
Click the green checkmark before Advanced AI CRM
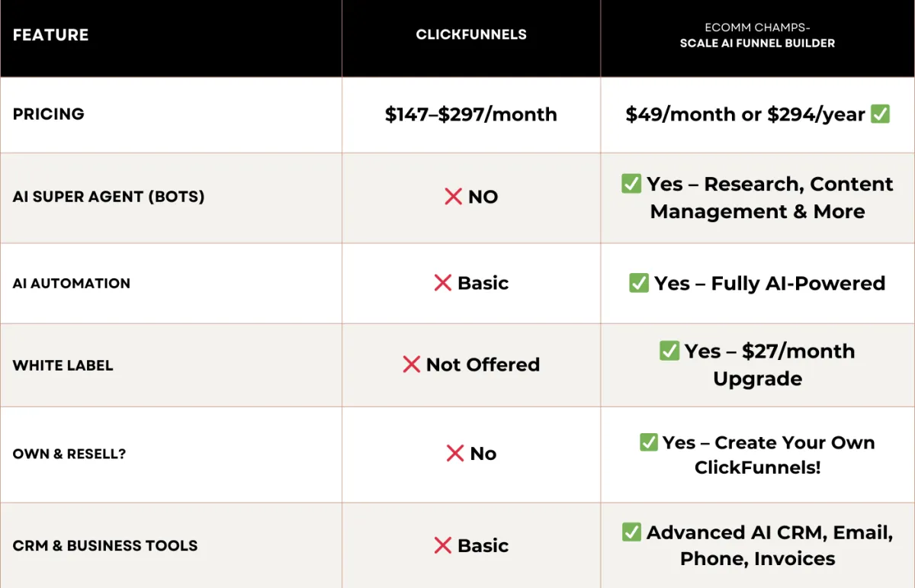pos(631,532)
